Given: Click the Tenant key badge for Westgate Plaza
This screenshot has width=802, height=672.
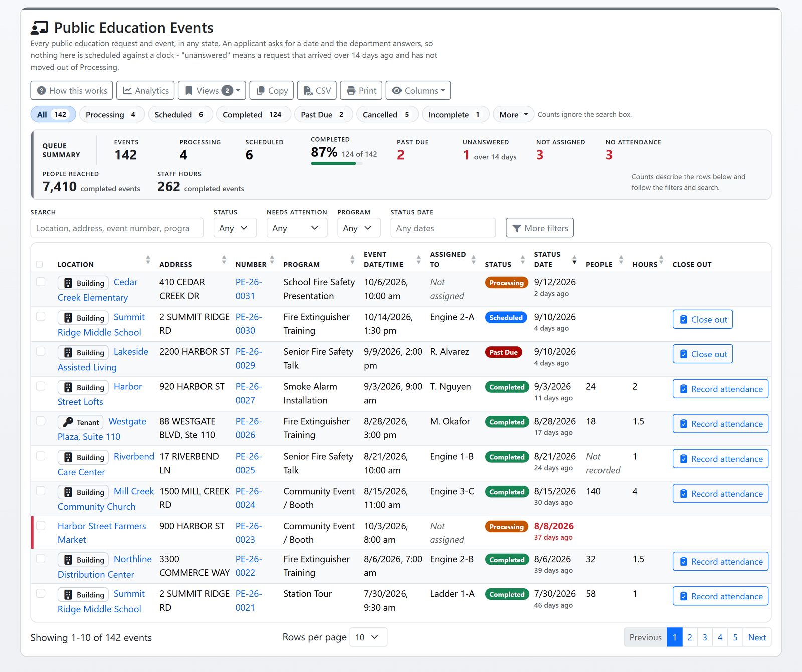Looking at the screenshot, I should (80, 422).
